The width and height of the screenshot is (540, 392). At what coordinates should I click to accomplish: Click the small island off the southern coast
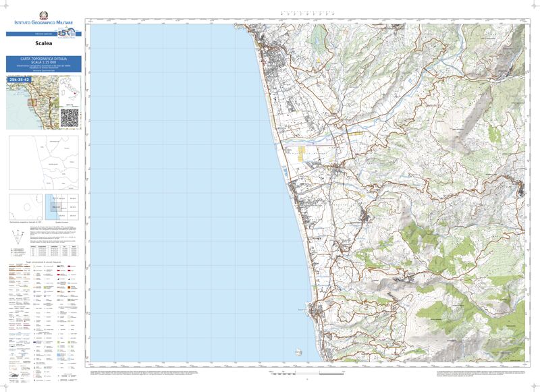(x=297, y=350)
